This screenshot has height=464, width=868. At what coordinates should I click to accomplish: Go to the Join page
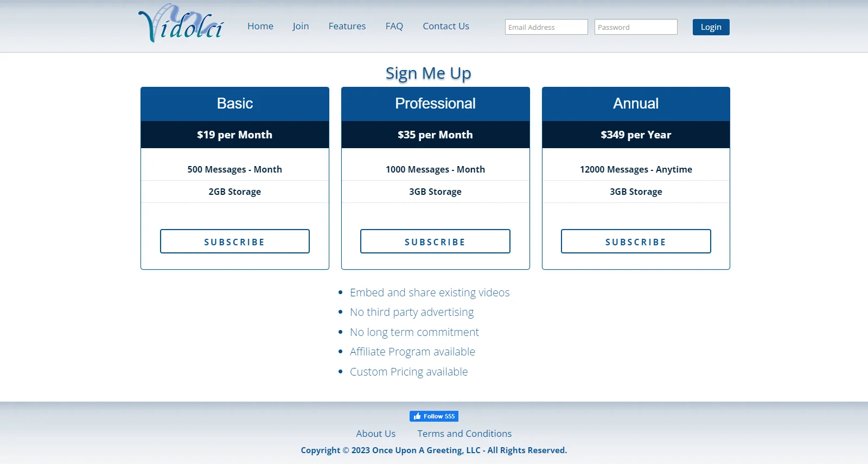[x=301, y=26]
